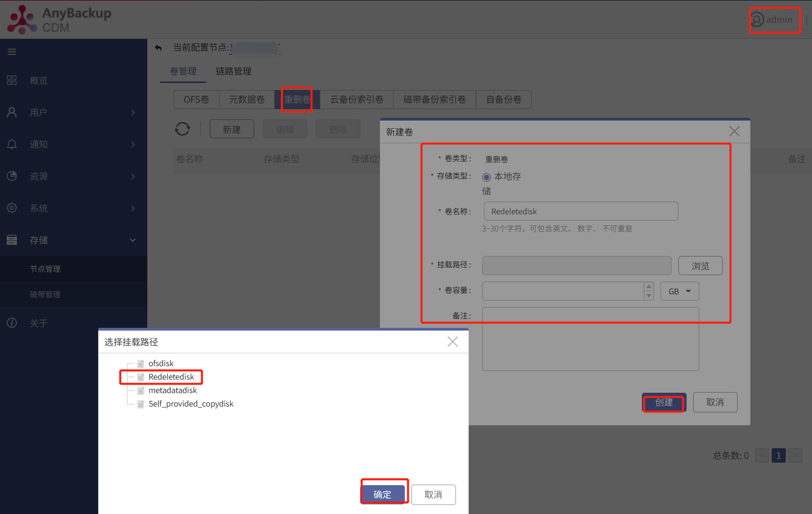Select the 概览 overview icon in sidebar

(12, 80)
